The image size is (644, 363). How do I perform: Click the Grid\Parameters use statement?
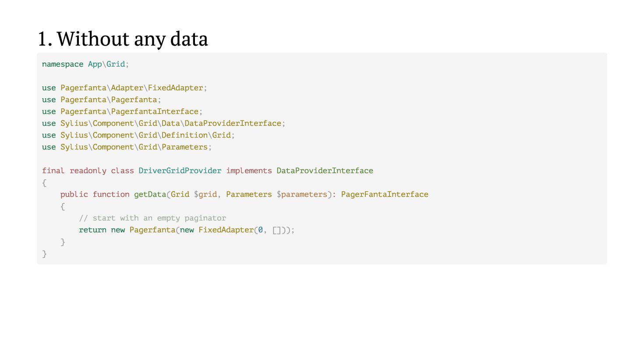click(x=127, y=147)
